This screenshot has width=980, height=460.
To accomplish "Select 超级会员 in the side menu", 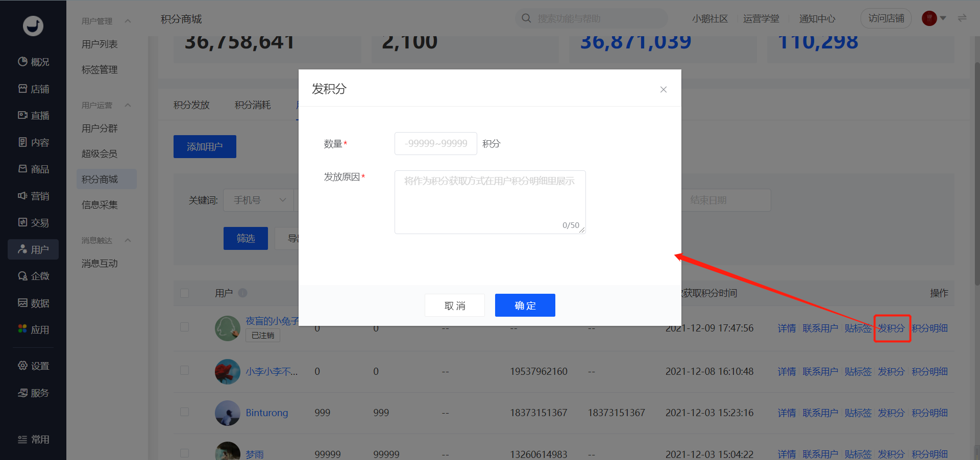I will pyautogui.click(x=100, y=154).
